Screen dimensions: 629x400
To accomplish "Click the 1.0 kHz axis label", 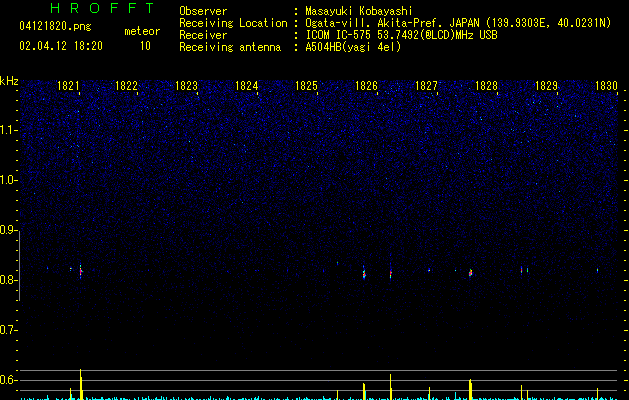I will coord(8,180).
